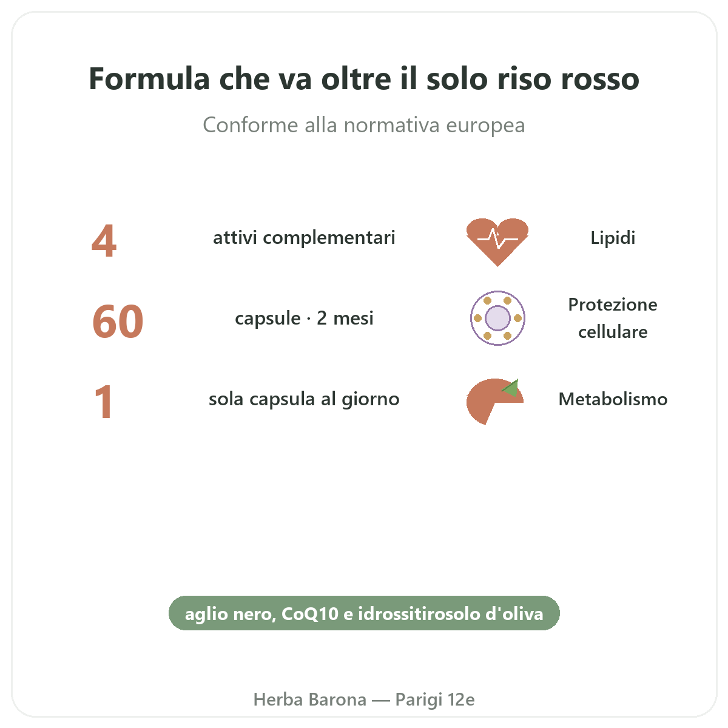The width and height of the screenshot is (728, 728).
Task: Select the Metabolismo label
Action: pos(613,399)
